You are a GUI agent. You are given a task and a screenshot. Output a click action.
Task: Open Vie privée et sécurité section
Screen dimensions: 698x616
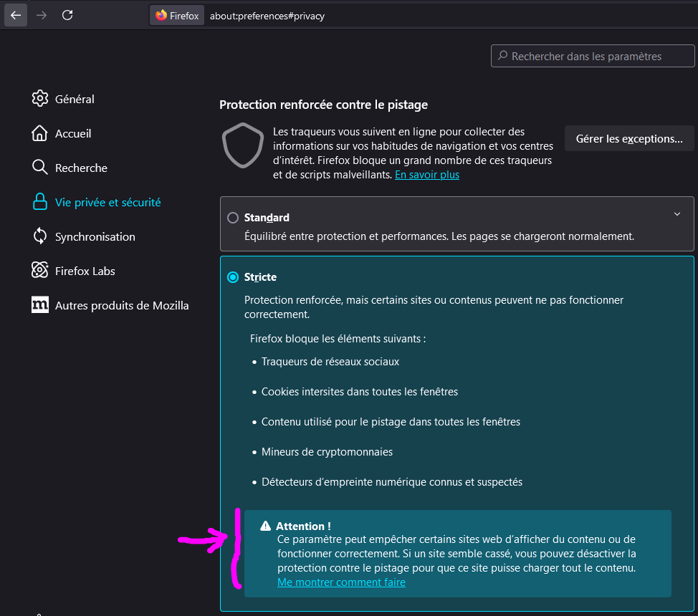(107, 202)
